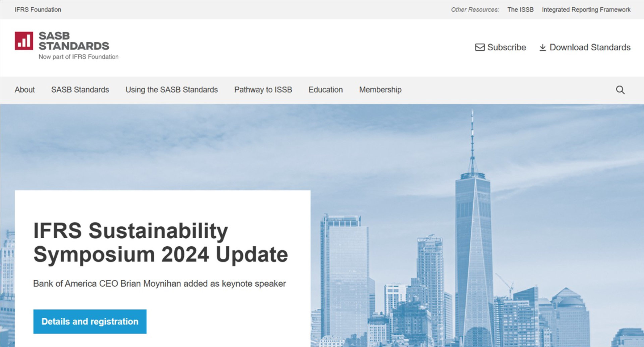The height and width of the screenshot is (347, 644).
Task: Click the Download Standards link text
Action: tap(590, 47)
